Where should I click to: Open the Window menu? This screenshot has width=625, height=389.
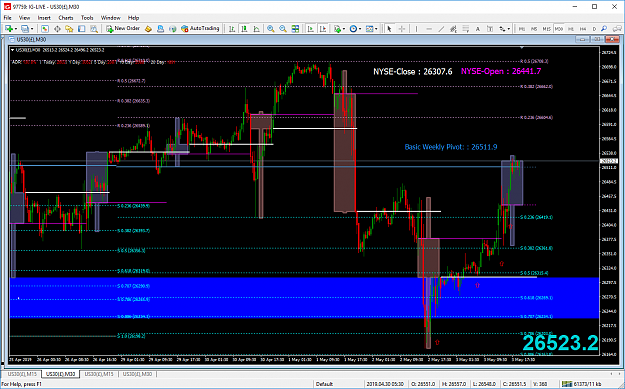(x=110, y=18)
